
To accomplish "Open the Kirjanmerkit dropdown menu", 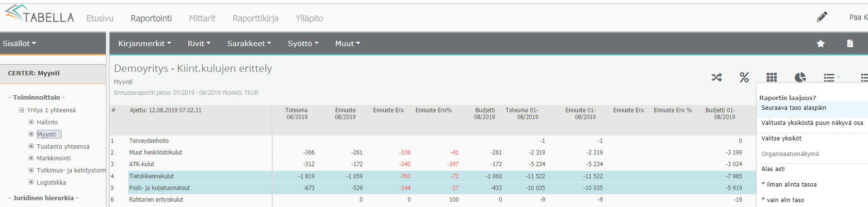I will pyautogui.click(x=145, y=44).
